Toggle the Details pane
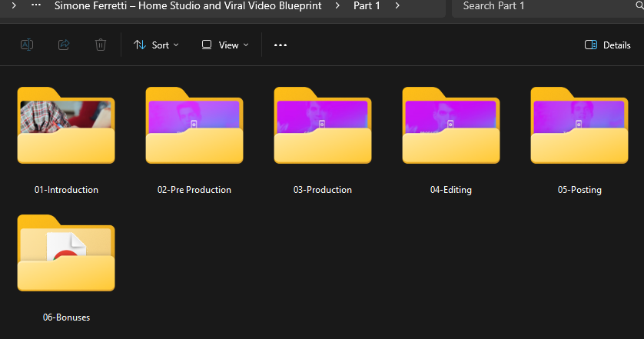The image size is (644, 339). point(608,45)
